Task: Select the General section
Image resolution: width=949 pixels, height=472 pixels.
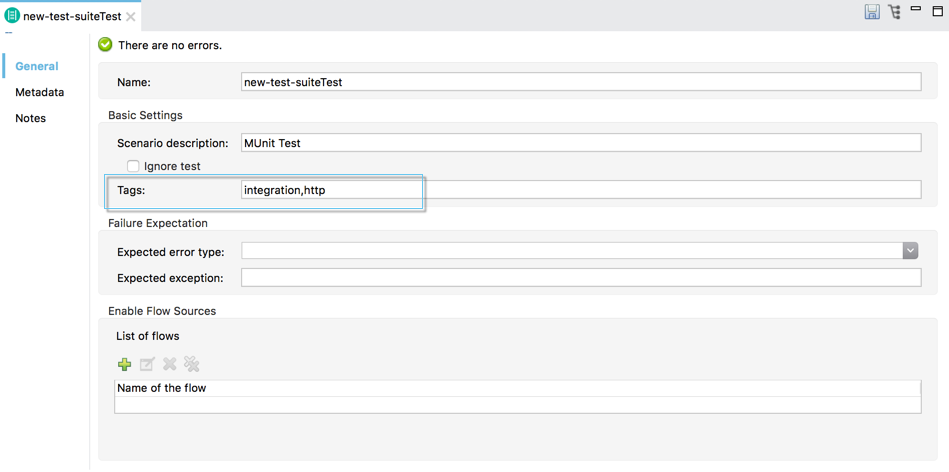Action: pos(37,66)
